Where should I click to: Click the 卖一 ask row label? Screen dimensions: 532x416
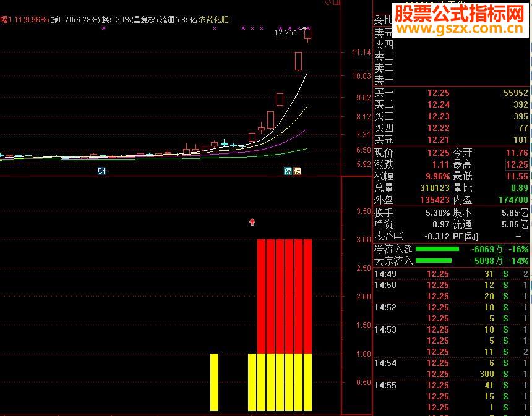pos(384,79)
